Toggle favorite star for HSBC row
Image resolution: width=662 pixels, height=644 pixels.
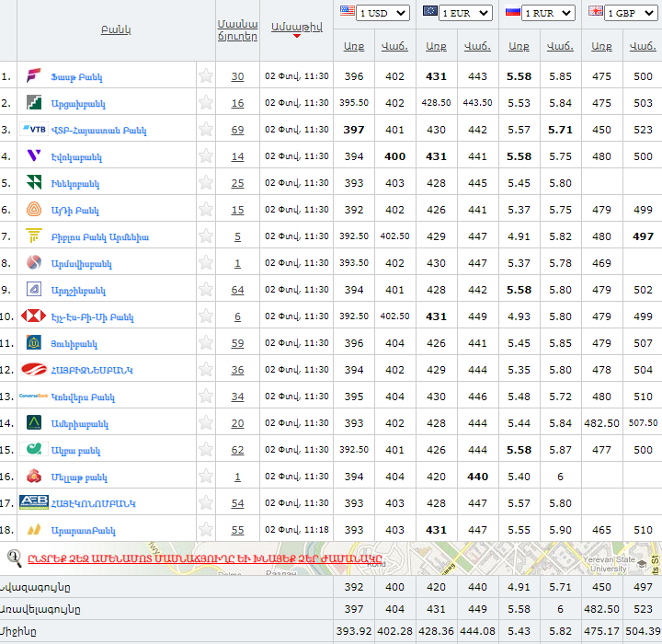click(206, 316)
